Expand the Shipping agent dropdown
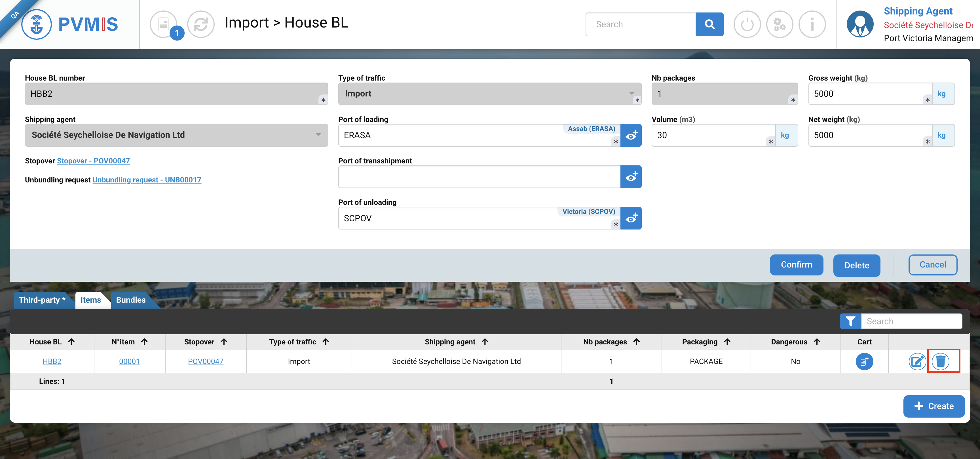The width and height of the screenshot is (980, 459). tap(318, 135)
